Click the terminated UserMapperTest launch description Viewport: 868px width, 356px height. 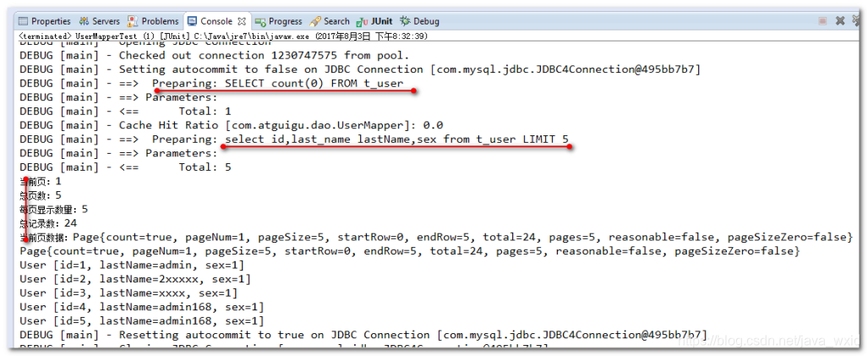tap(223, 36)
